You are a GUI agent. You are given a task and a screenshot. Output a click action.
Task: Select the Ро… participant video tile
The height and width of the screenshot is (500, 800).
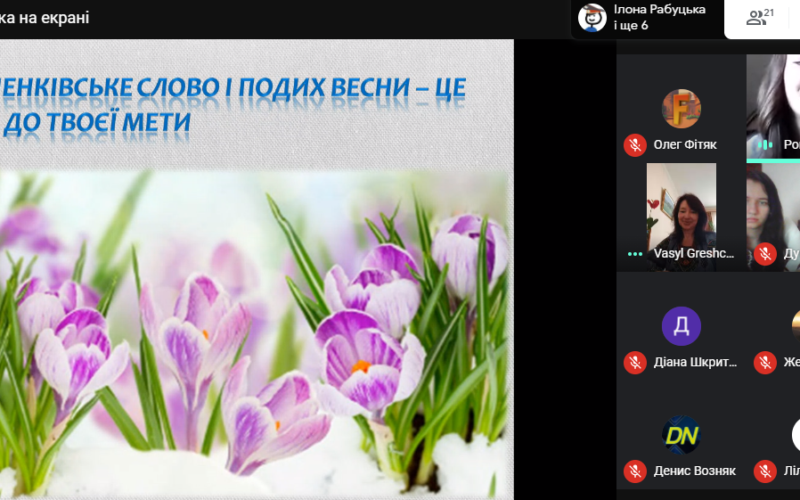[775, 100]
